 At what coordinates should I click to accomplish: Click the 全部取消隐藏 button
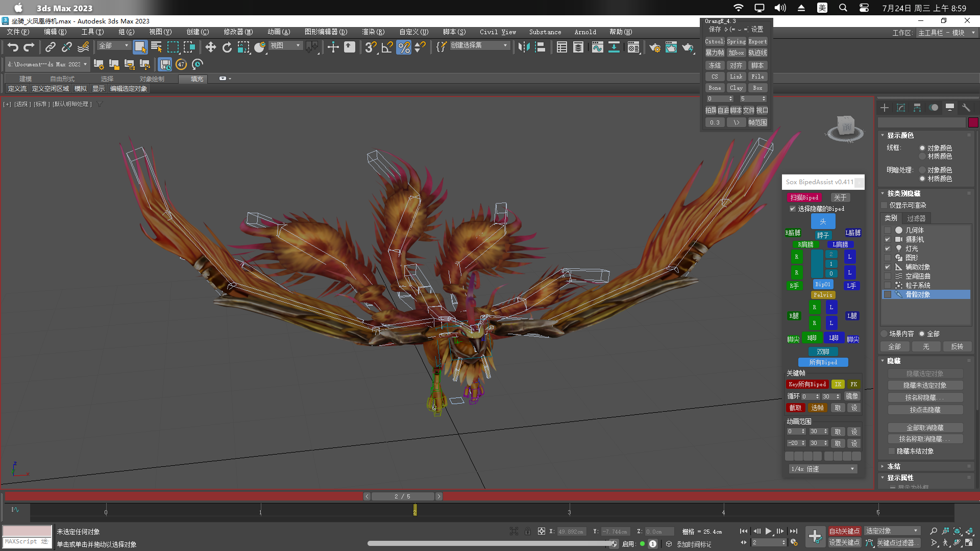(x=925, y=428)
